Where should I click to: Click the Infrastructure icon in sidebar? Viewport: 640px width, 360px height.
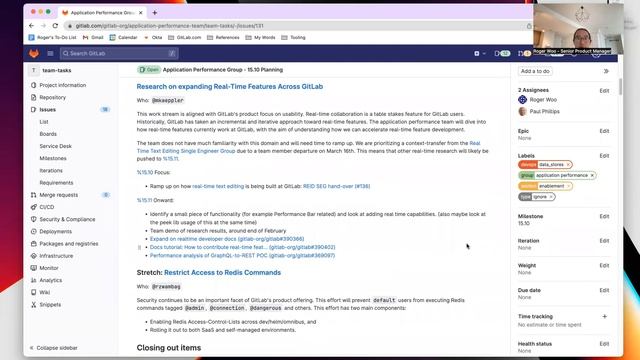pos(33,256)
